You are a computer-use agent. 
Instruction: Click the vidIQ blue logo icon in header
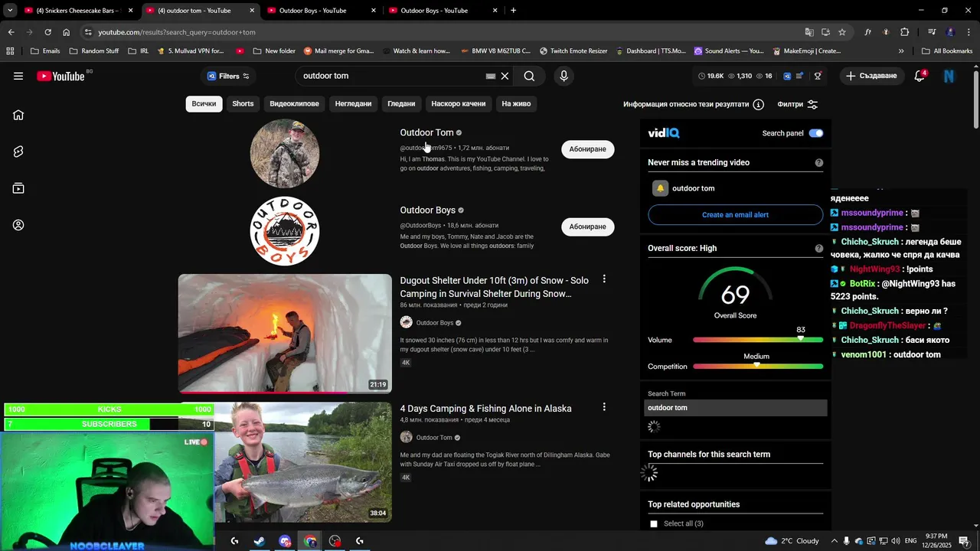[787, 76]
